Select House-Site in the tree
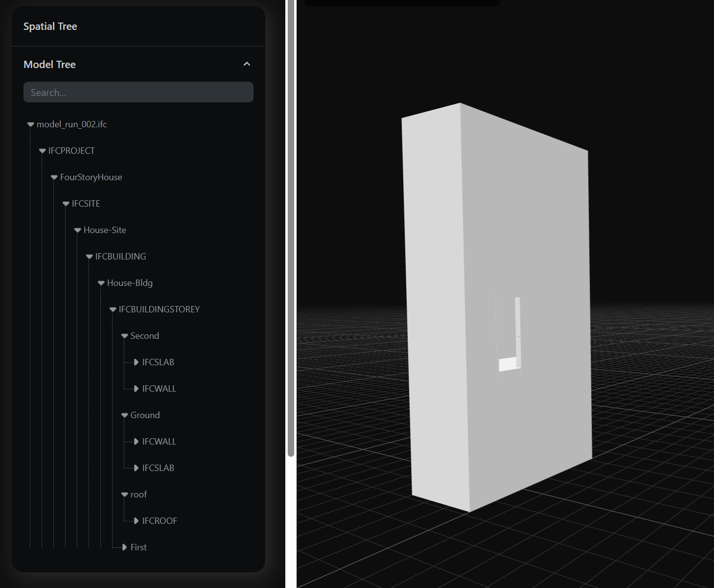Image resolution: width=714 pixels, height=588 pixels. click(x=104, y=230)
